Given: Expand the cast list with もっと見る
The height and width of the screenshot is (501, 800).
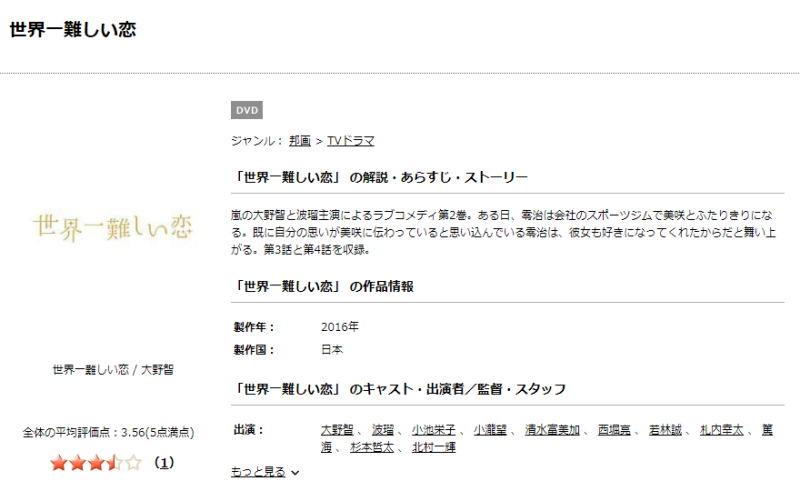Looking at the screenshot, I should (258, 472).
